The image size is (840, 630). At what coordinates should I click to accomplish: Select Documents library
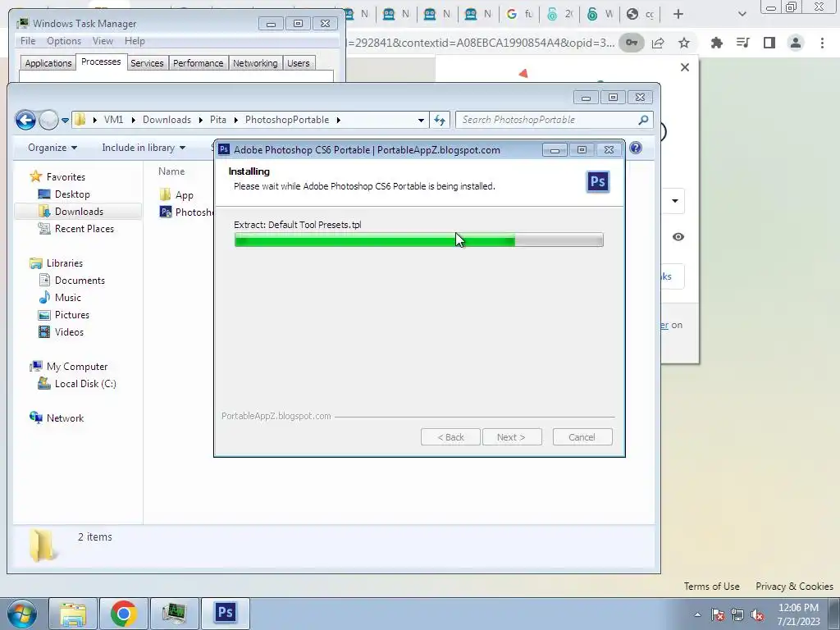click(80, 281)
